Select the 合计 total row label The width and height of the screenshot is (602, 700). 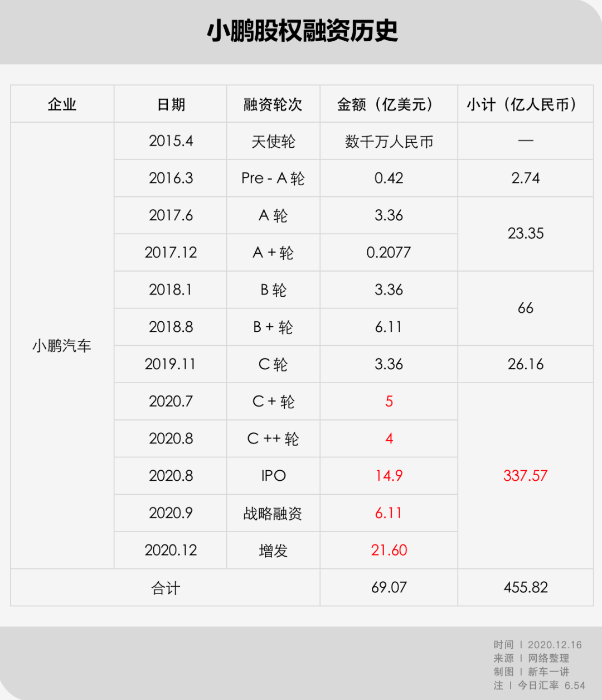[x=166, y=588]
